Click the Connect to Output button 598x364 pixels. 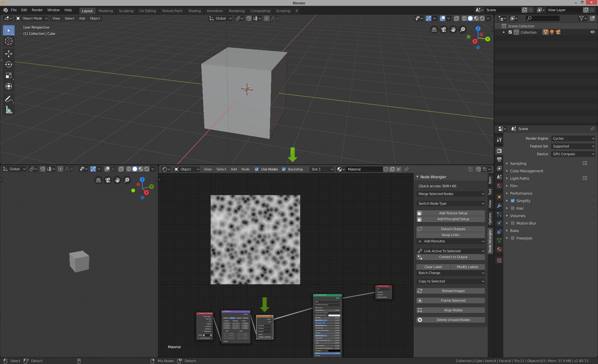pos(450,257)
